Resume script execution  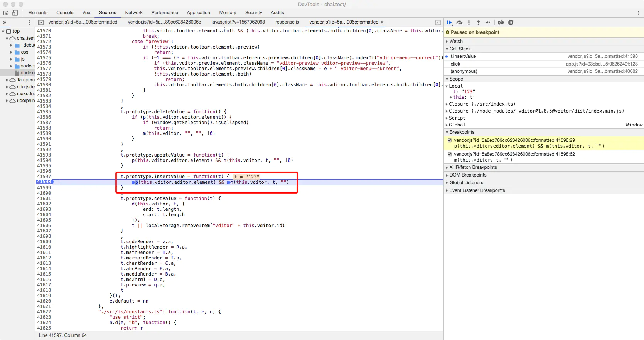(x=450, y=22)
